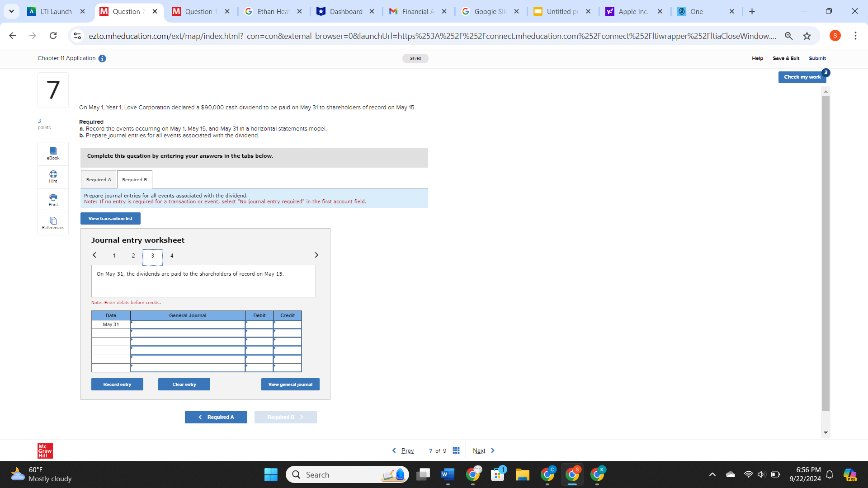
Task: Click the Print icon in the sidebar
Action: 53,200
